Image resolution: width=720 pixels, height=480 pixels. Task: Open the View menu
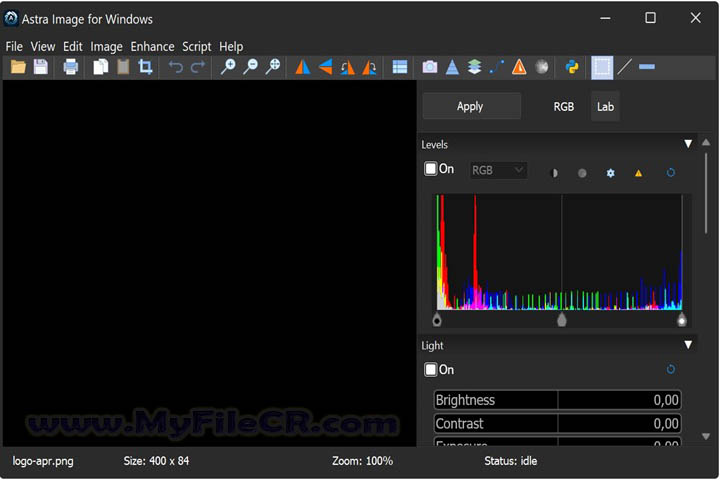tap(43, 46)
